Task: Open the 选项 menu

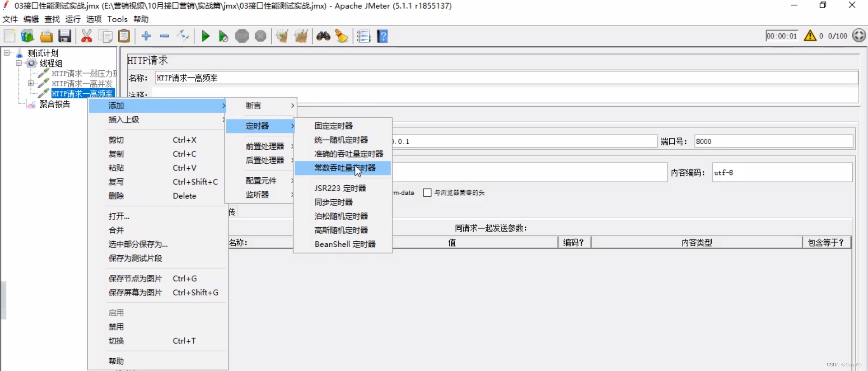Action: coord(94,19)
